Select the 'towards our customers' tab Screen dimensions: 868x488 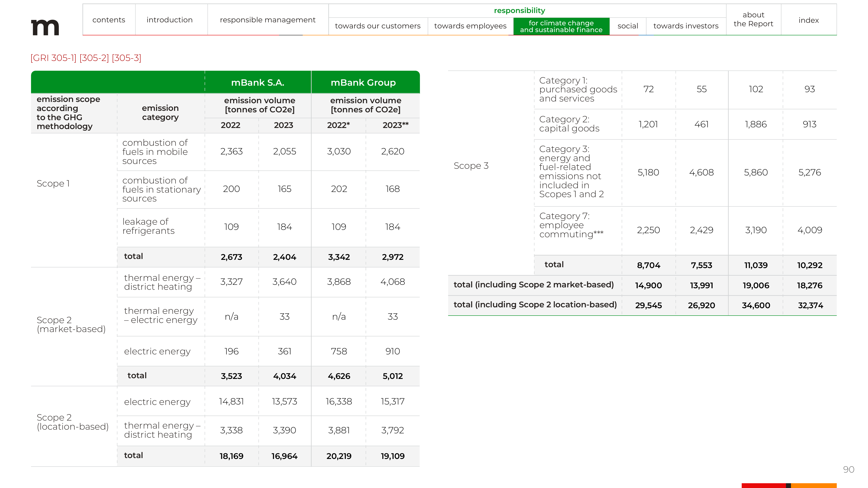pyautogui.click(x=378, y=26)
